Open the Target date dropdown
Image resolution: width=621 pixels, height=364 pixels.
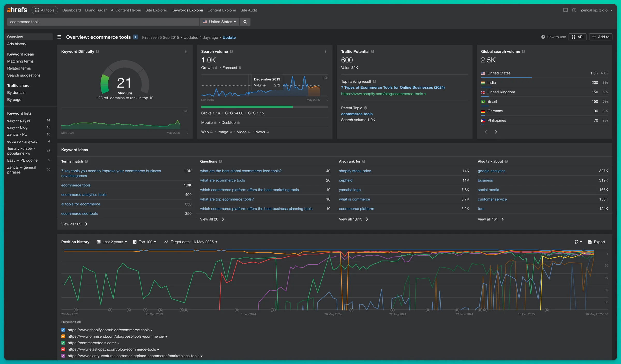[191, 242]
